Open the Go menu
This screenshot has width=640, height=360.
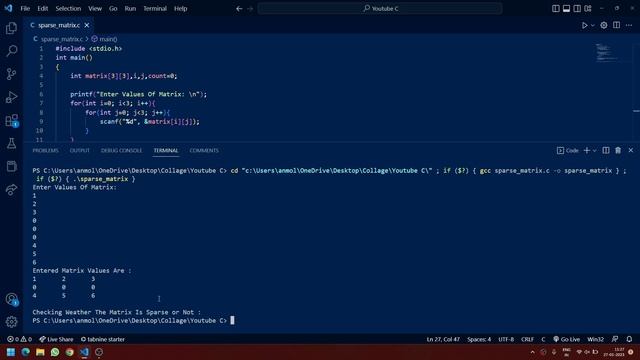click(x=113, y=9)
